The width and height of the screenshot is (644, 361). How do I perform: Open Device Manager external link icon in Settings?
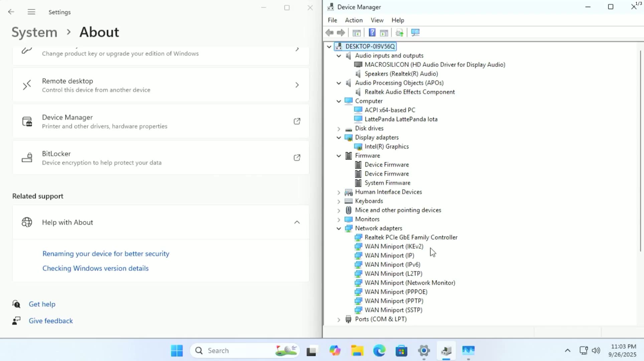(x=297, y=121)
